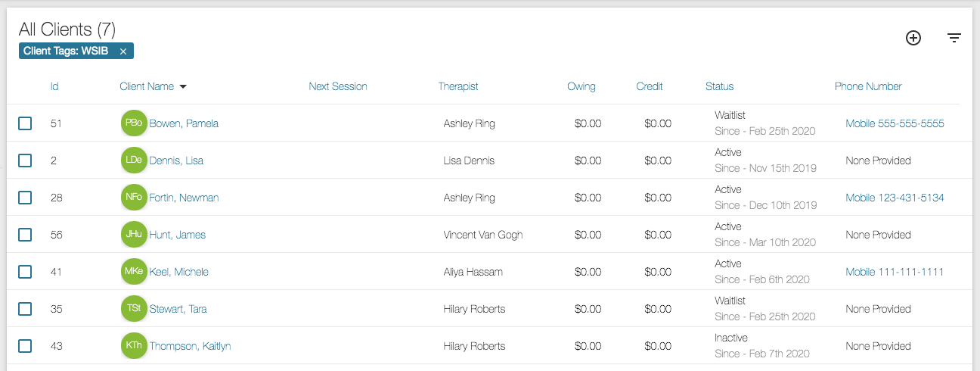Click the KTh avatar for Kaitlyn Thompson
This screenshot has width=980, height=371.
134,346
